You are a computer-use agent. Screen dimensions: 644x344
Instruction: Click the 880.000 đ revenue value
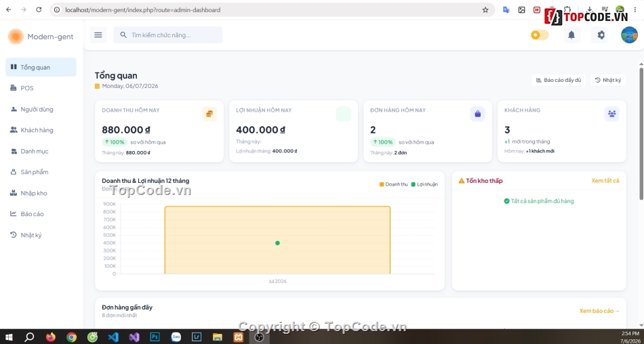(126, 130)
